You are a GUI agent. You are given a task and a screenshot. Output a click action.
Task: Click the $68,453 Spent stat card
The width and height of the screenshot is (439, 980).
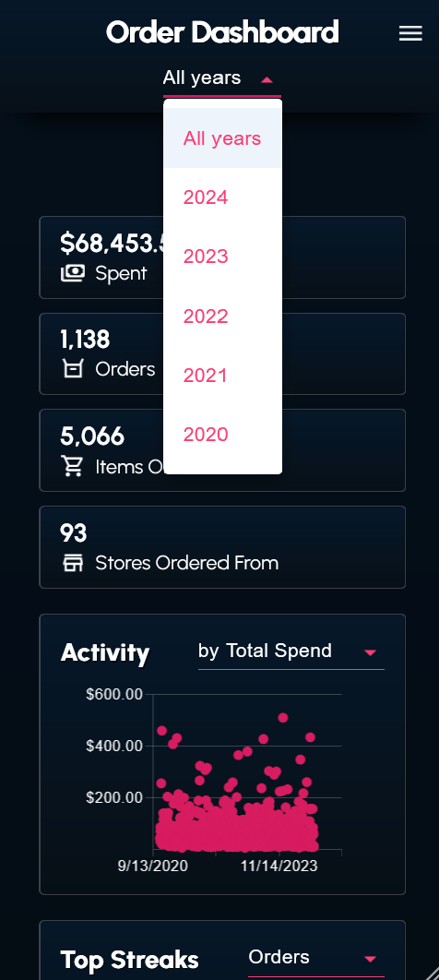click(x=222, y=257)
